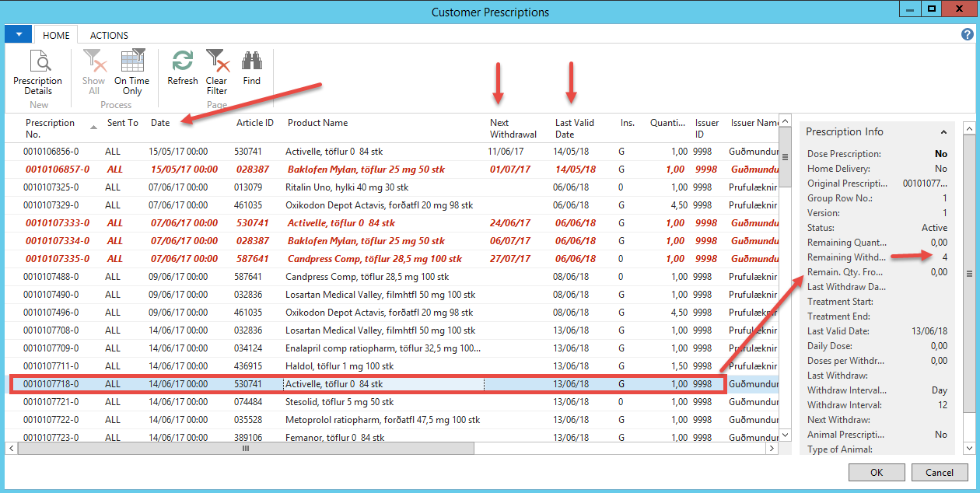Switch to the ACTIONS tab

tap(109, 35)
